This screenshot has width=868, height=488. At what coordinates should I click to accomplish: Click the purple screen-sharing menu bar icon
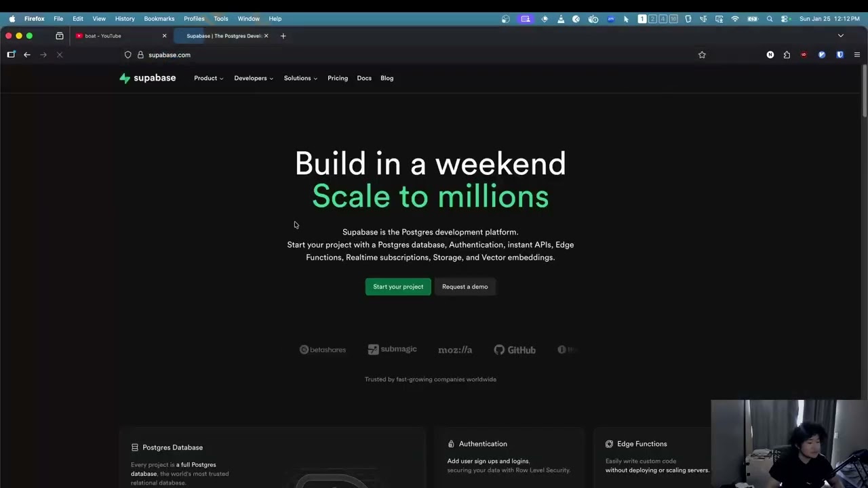point(526,19)
